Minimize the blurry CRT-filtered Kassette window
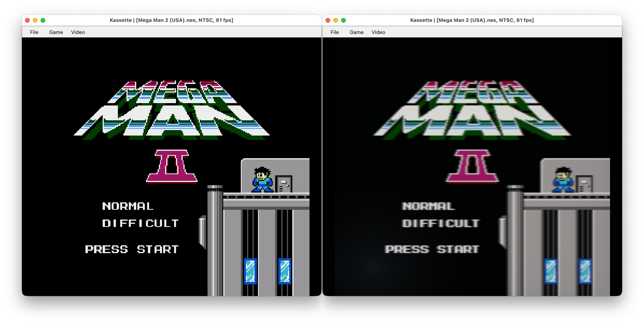Image resolution: width=644 pixels, height=325 pixels. [336, 20]
